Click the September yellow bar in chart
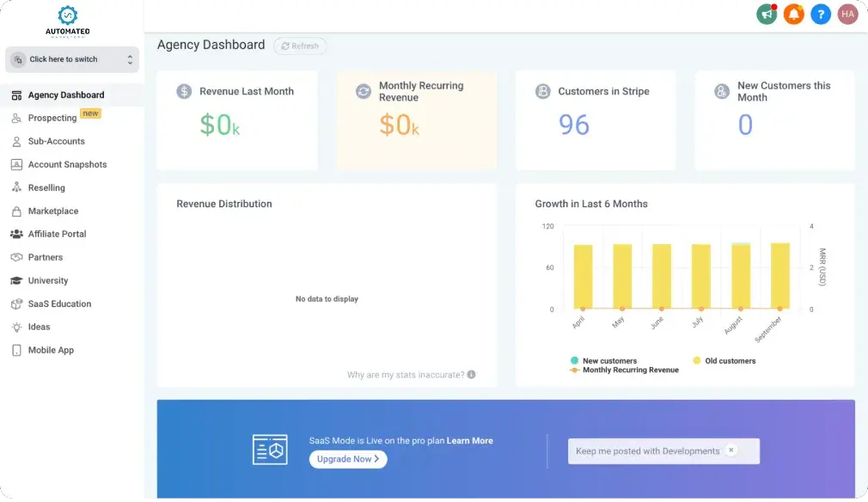This screenshot has width=868, height=502. click(x=779, y=275)
